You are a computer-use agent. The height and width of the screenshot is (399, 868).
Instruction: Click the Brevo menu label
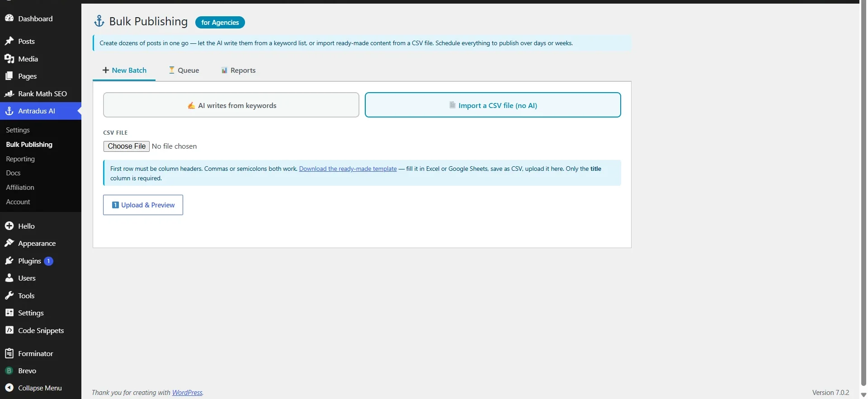[27, 371]
